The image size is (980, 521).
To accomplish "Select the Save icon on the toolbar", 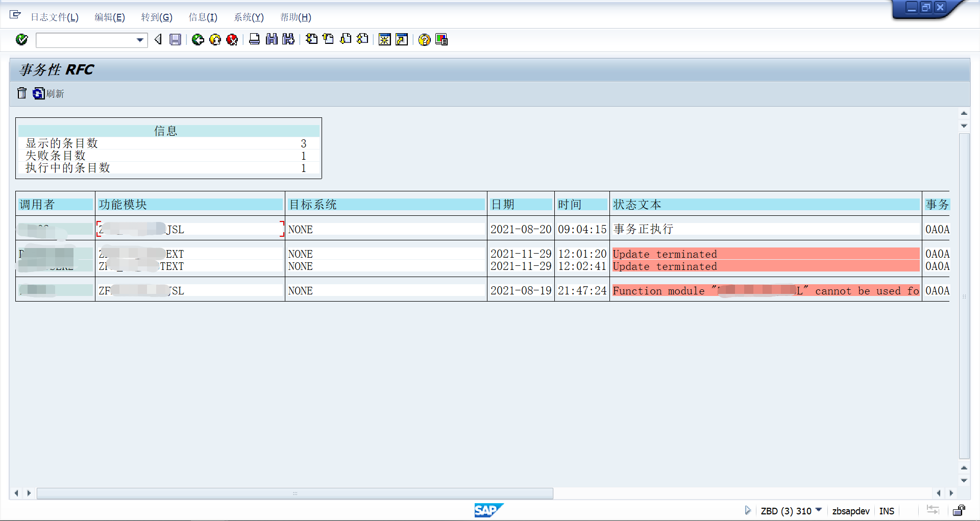I will (x=175, y=40).
